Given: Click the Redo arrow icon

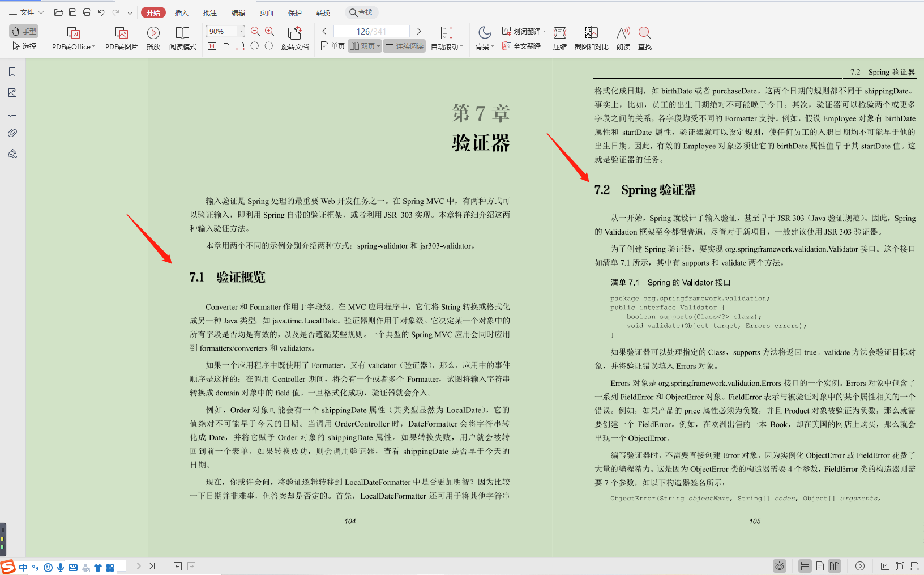Looking at the screenshot, I should 115,12.
